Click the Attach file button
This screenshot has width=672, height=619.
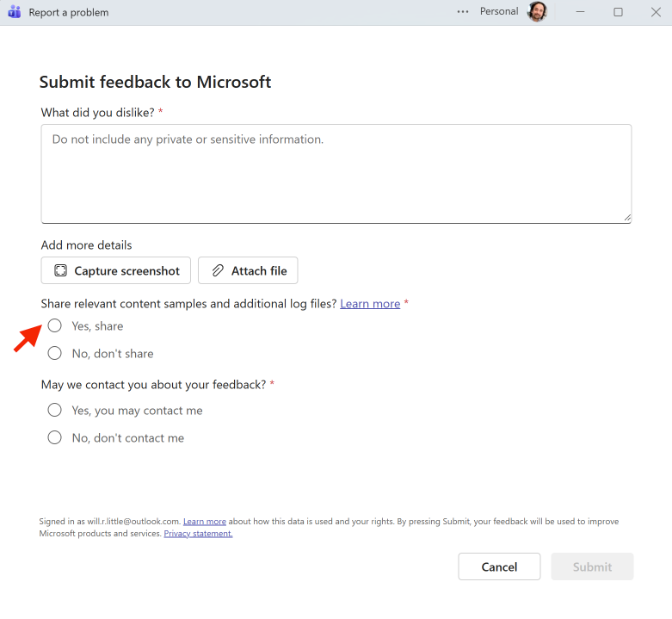pos(248,270)
